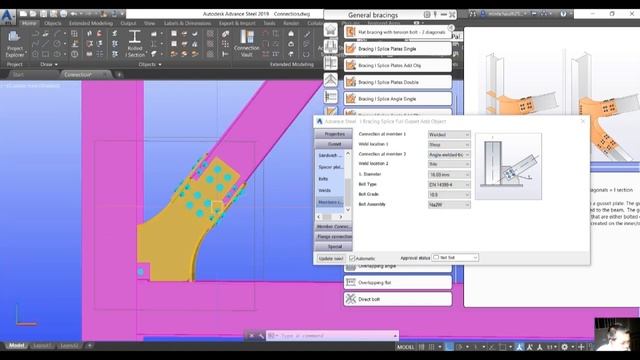The image size is (640, 360).
Task: Expand the Draw panel flyout
Action: pos(49,64)
